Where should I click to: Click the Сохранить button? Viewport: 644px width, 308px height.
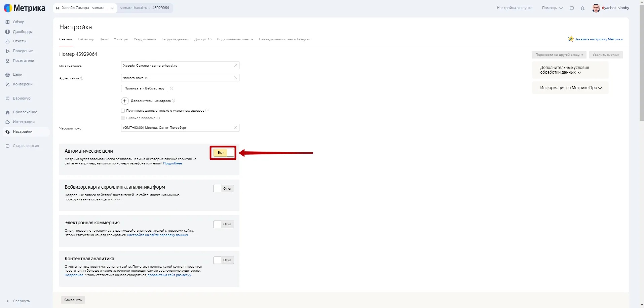[73, 300]
